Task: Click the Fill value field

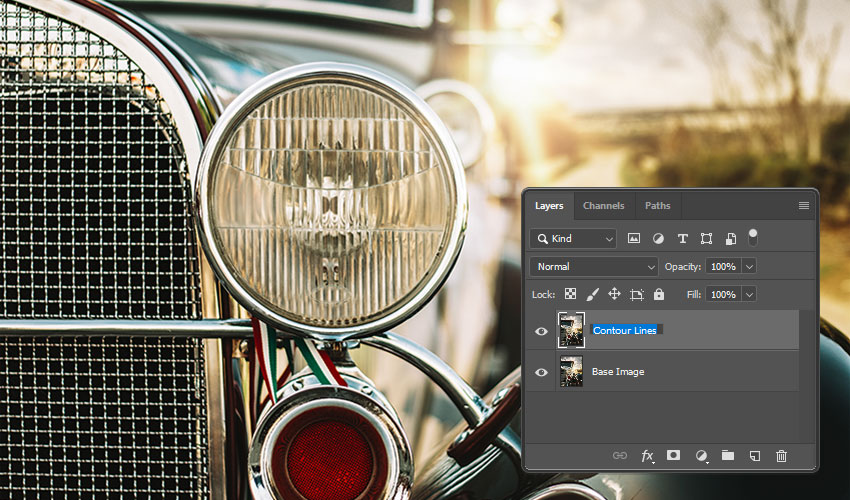Action: (724, 294)
